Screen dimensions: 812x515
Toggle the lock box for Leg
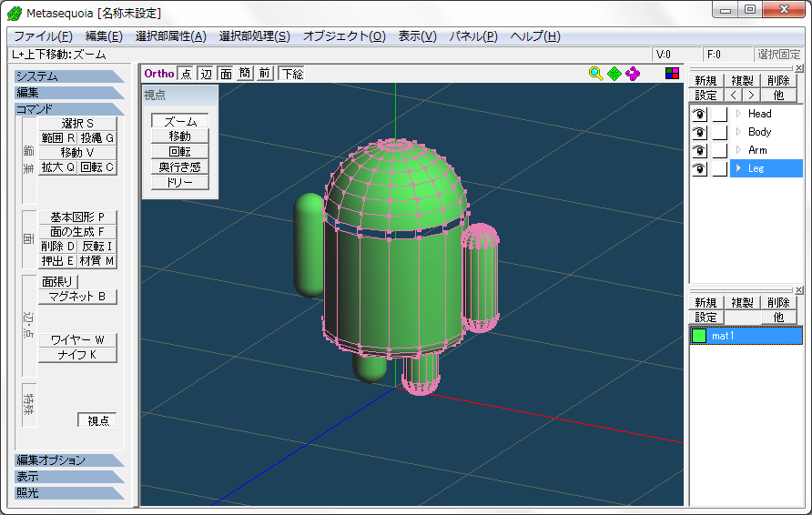(x=720, y=168)
